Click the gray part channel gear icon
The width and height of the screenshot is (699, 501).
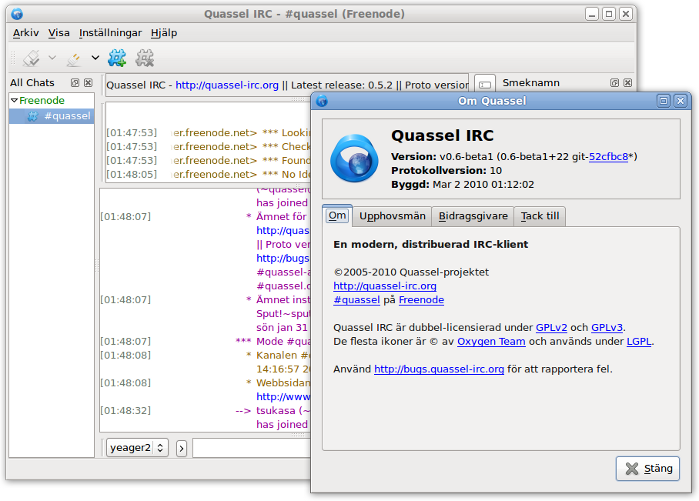(145, 58)
